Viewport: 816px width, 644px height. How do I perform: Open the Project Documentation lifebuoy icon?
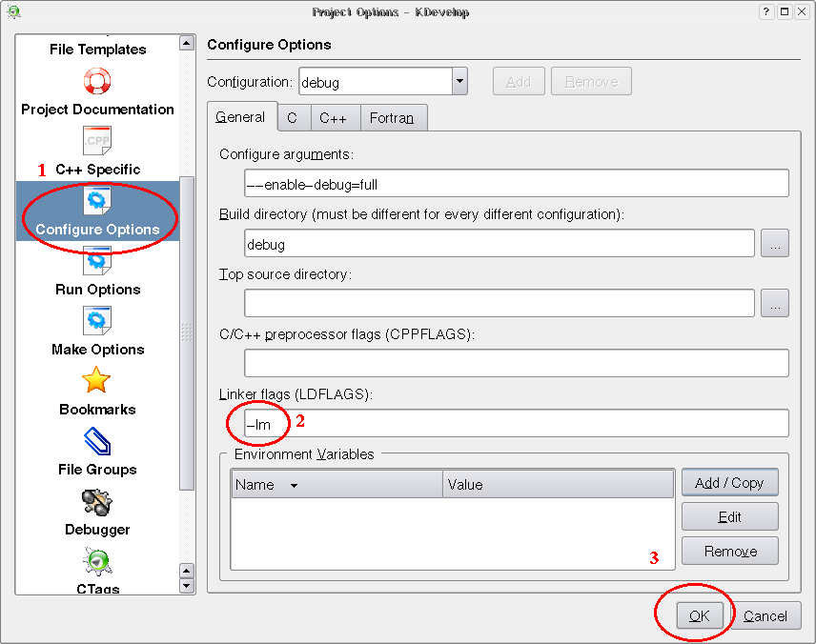[x=97, y=81]
